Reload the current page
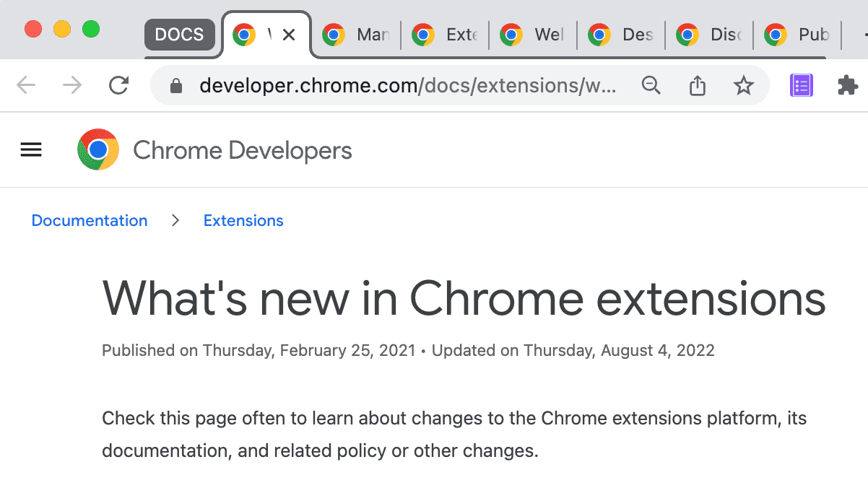 coord(118,84)
